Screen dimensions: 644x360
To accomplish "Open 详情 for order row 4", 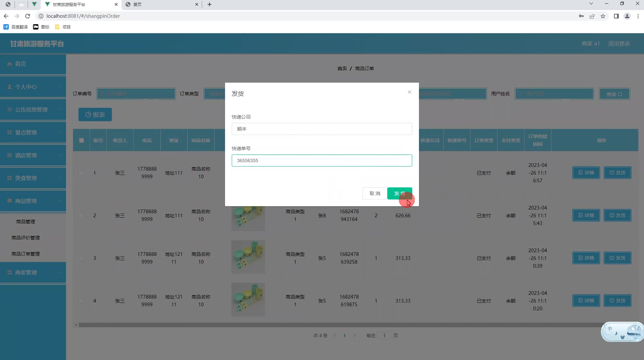I will [586, 301].
